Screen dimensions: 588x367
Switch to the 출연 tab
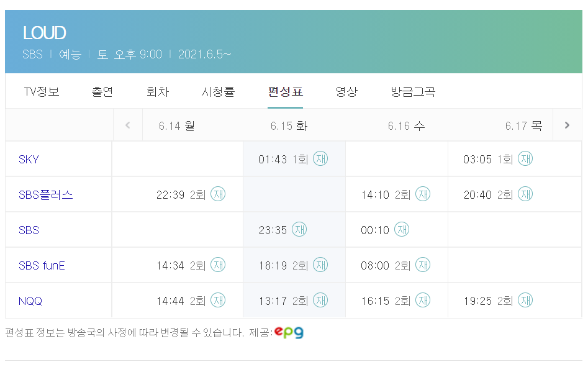click(102, 92)
